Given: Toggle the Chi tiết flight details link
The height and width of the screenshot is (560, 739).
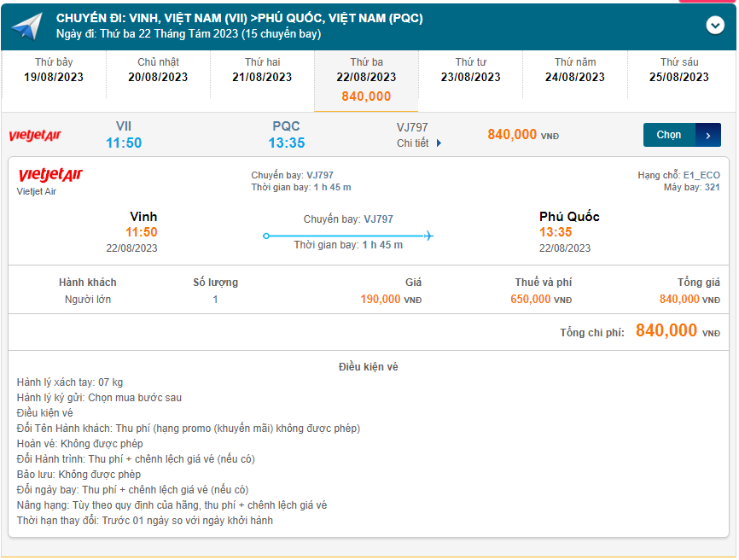Looking at the screenshot, I should tap(413, 143).
